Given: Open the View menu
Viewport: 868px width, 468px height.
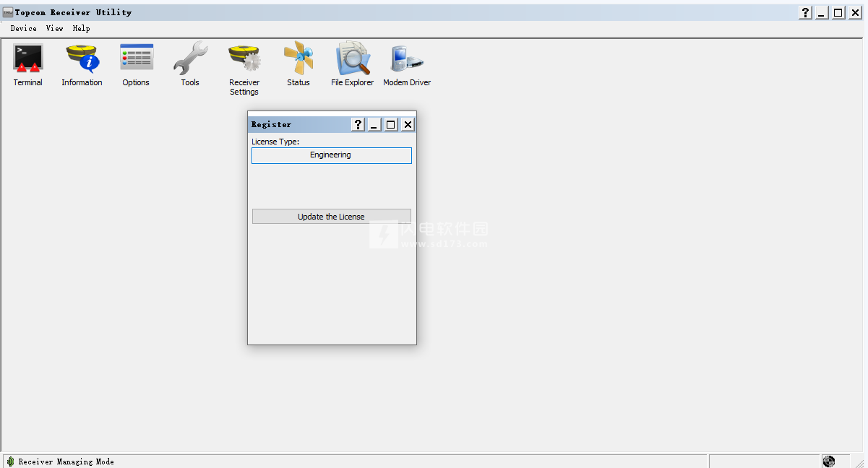Looking at the screenshot, I should (54, 28).
